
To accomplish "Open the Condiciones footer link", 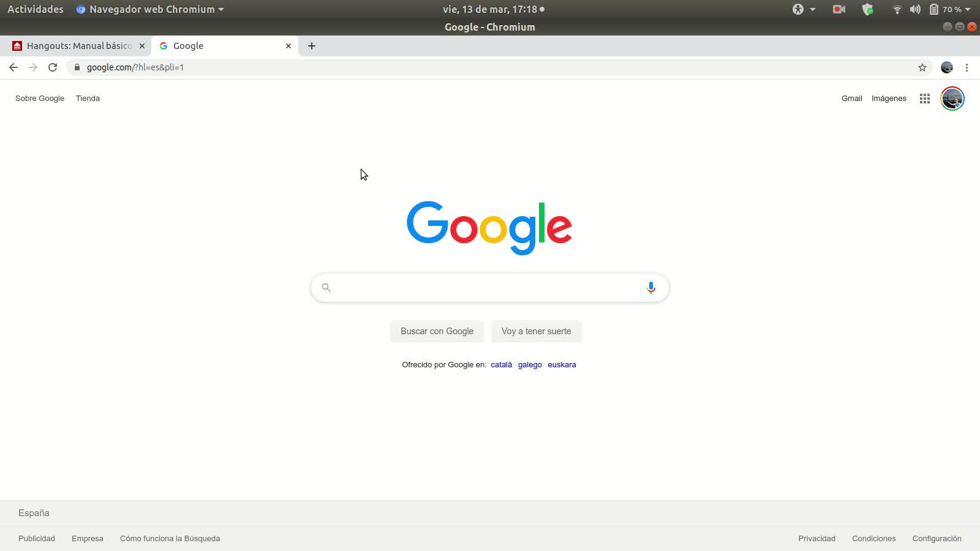I will coord(874,539).
